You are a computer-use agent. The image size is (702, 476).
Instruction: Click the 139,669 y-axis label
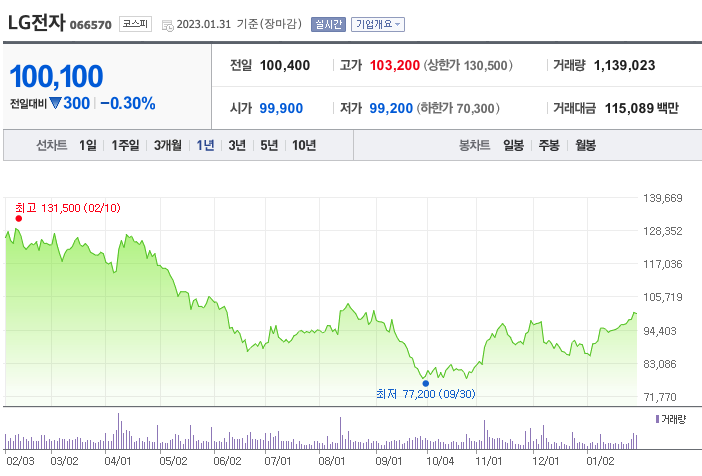(663, 198)
